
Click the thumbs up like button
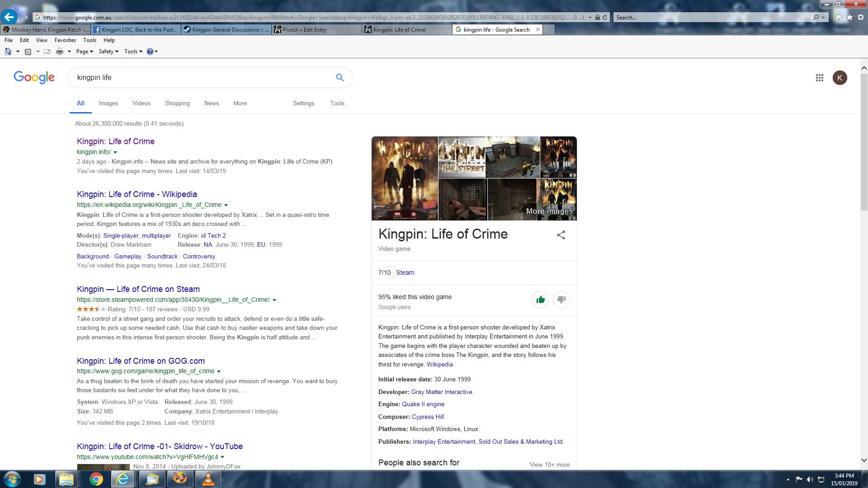(540, 300)
